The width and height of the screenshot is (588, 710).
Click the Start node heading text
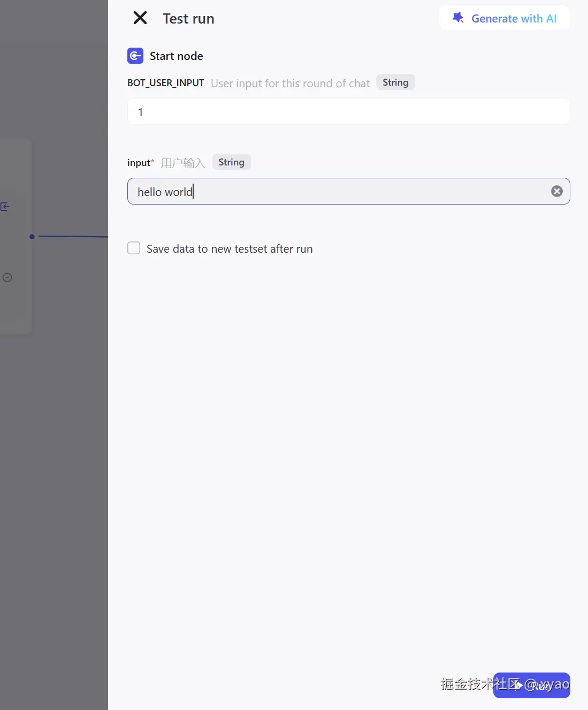coord(177,56)
